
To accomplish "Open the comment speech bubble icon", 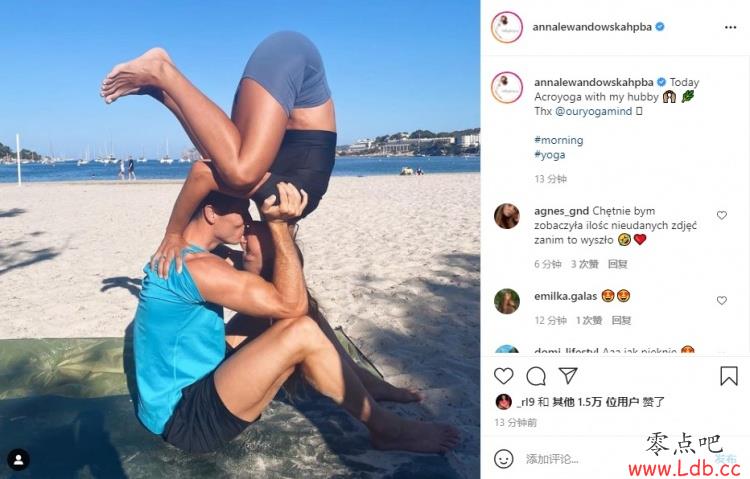I will click(x=536, y=376).
